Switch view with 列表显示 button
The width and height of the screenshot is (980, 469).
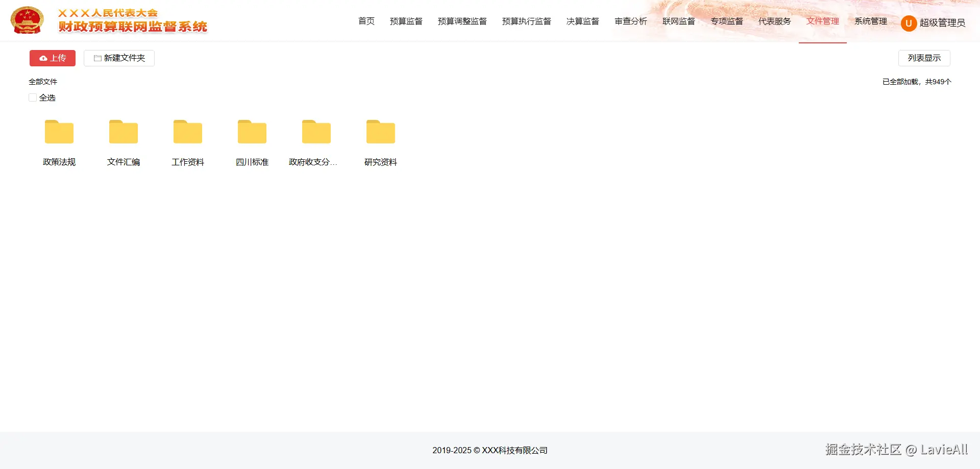[924, 58]
